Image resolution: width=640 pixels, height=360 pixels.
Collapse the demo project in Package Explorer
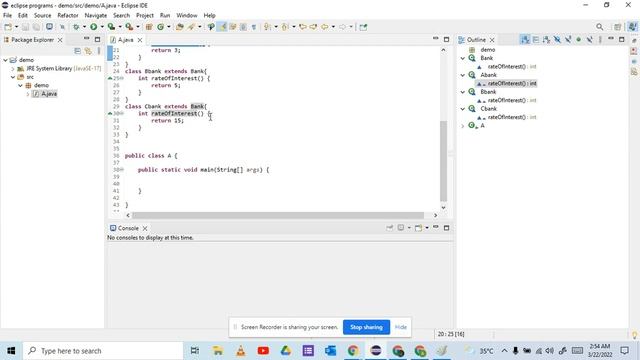(x=5, y=60)
